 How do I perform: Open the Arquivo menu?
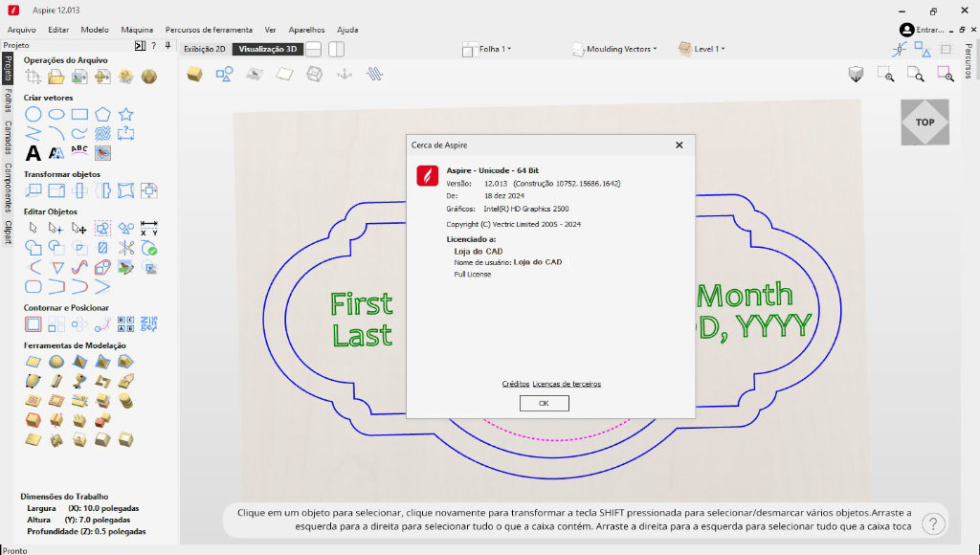[22, 30]
